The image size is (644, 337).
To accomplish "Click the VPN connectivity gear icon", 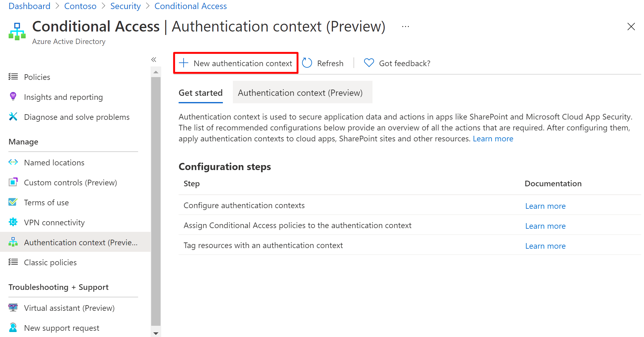I will [x=13, y=222].
